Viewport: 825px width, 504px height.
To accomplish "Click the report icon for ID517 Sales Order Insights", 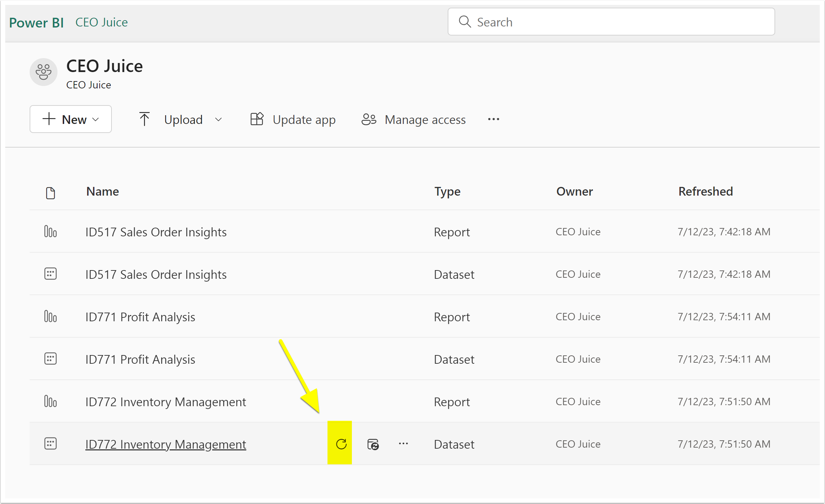I will [x=51, y=231].
